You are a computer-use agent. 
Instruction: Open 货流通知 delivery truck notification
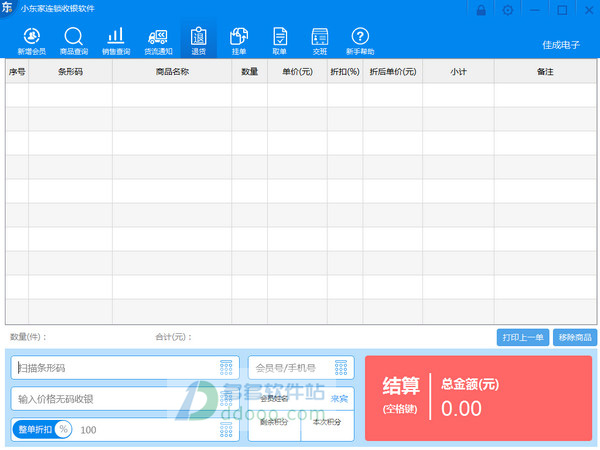[x=158, y=41]
